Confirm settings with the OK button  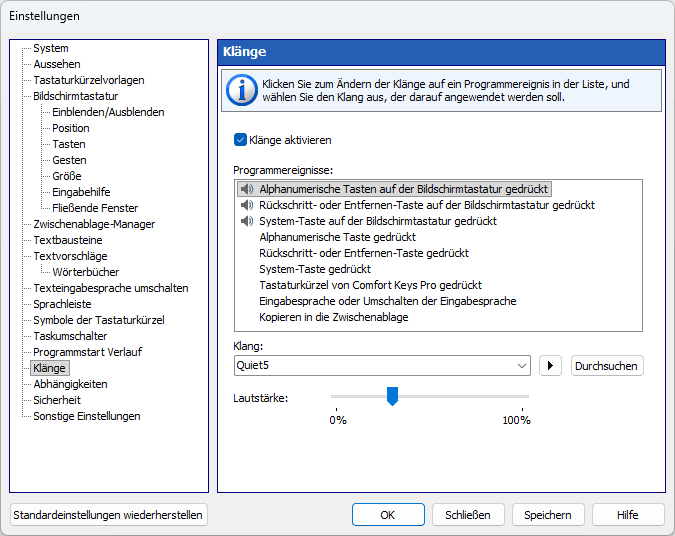point(388,514)
